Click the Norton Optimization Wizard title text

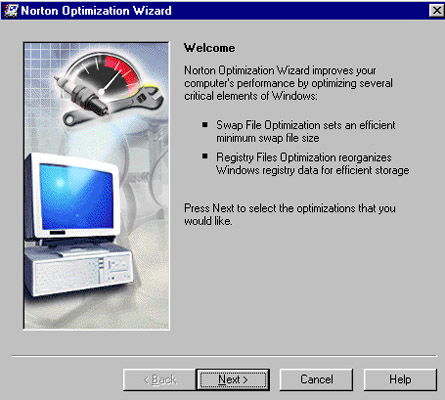[96, 11]
